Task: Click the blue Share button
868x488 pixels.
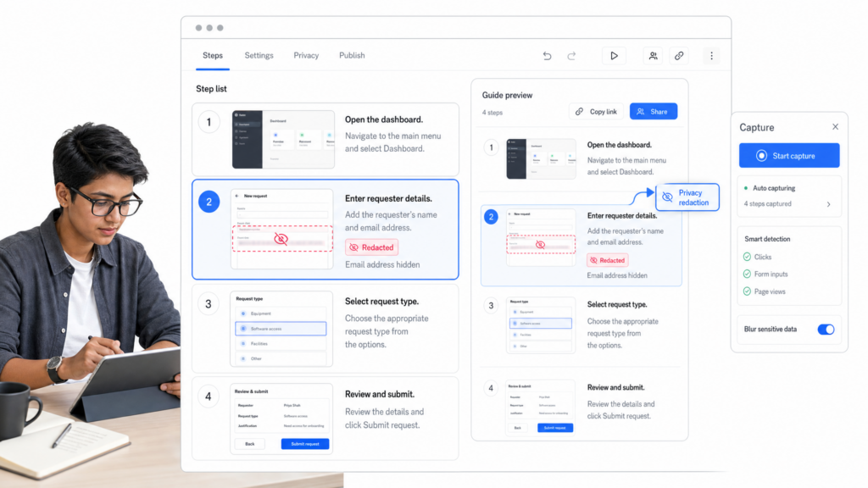Action: (654, 112)
